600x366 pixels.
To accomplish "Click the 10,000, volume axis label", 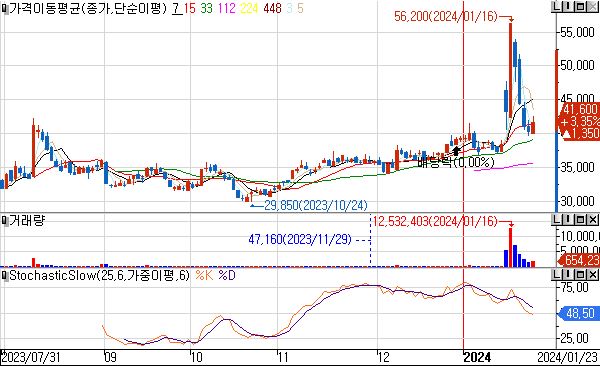I will (x=580, y=236).
